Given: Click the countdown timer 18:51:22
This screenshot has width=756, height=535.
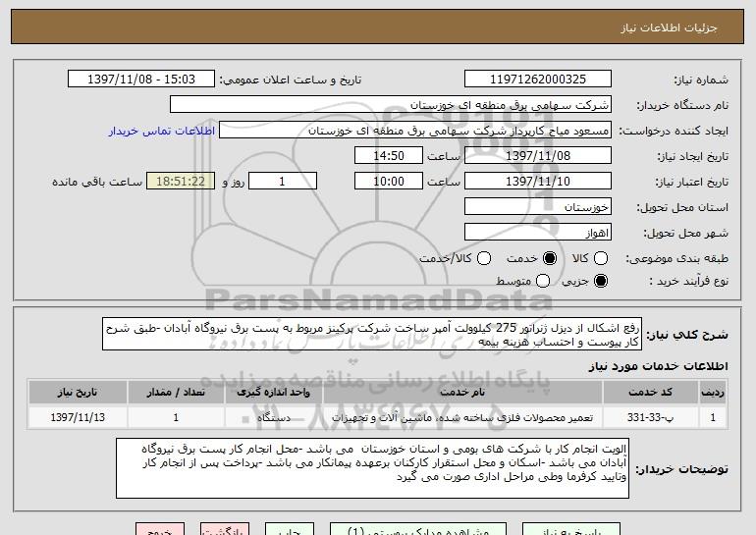Looking at the screenshot, I should coord(181,182).
